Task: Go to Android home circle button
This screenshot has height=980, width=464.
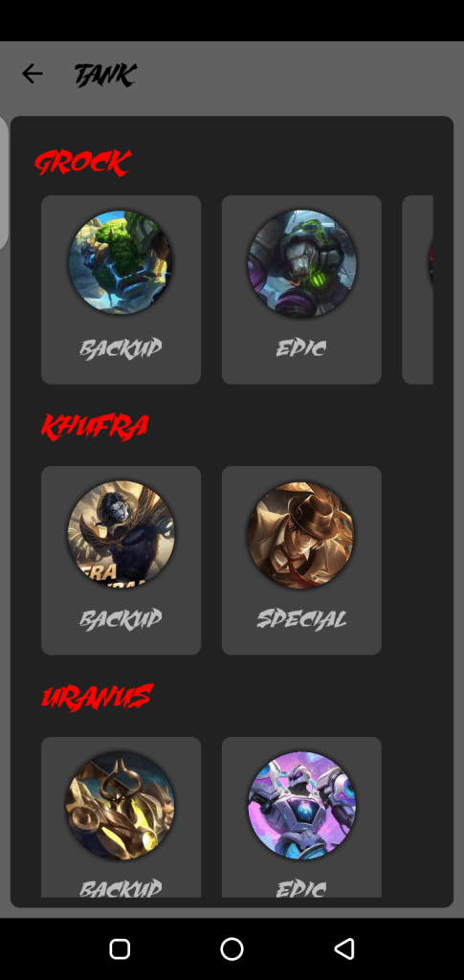Action: [232, 948]
